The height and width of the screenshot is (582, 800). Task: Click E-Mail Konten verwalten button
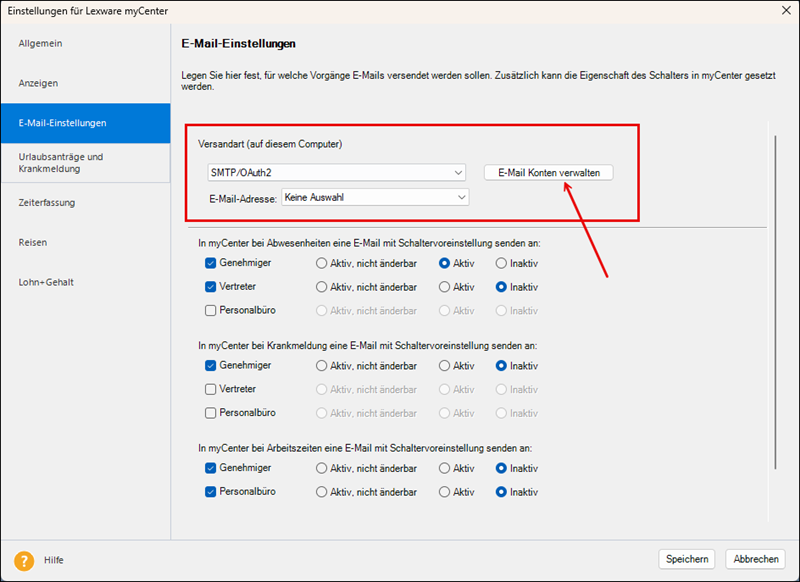[548, 172]
